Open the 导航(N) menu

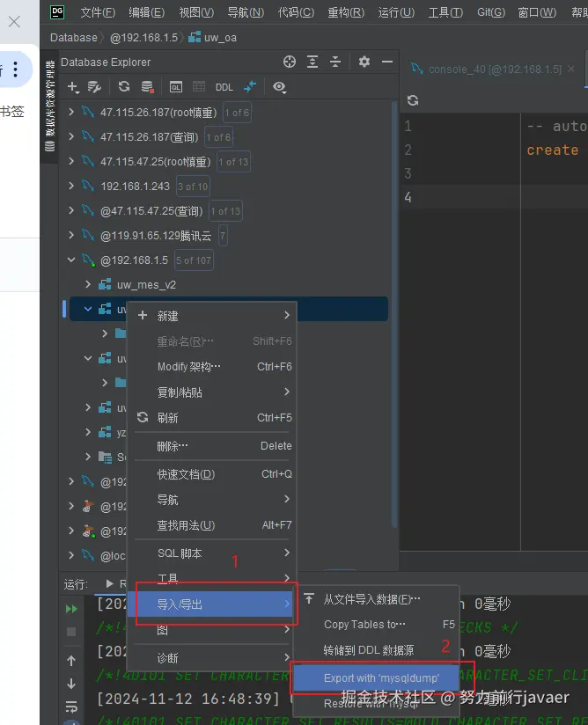[x=246, y=12]
